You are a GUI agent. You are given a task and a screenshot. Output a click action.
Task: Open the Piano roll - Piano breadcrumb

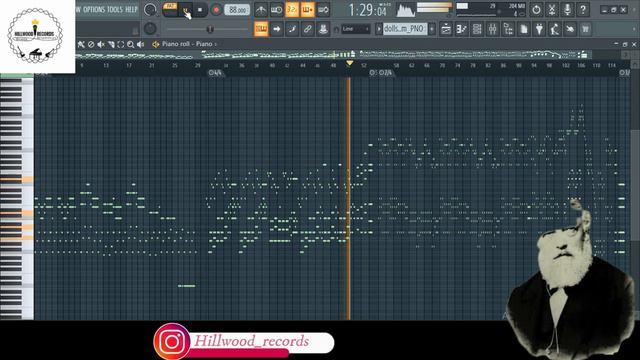pos(189,44)
